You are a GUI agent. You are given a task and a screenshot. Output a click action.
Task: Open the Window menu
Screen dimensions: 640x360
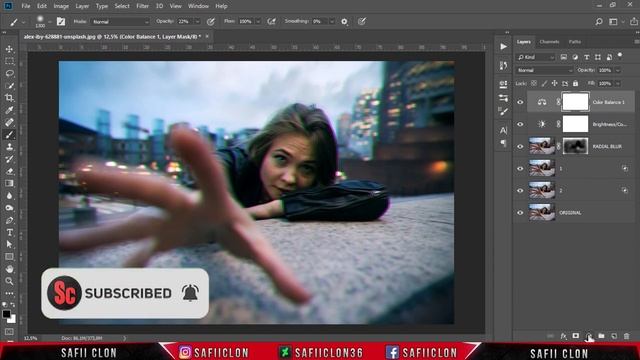click(198, 6)
